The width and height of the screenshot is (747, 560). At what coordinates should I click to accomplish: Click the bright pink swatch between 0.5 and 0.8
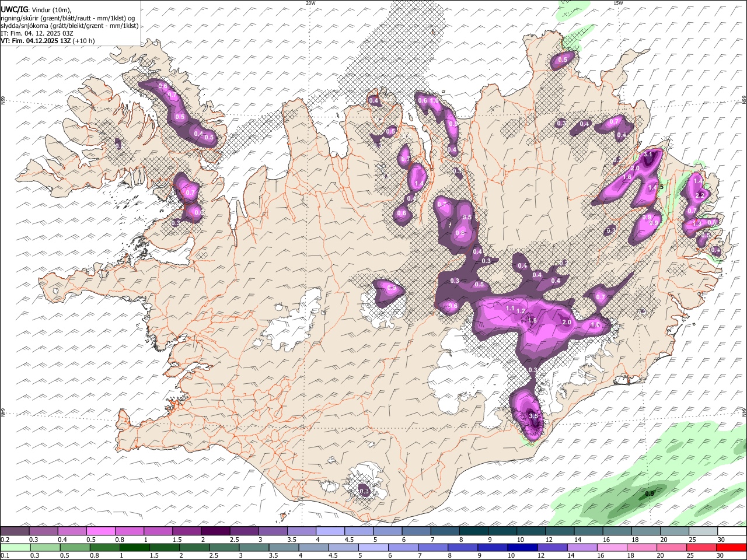point(100,531)
